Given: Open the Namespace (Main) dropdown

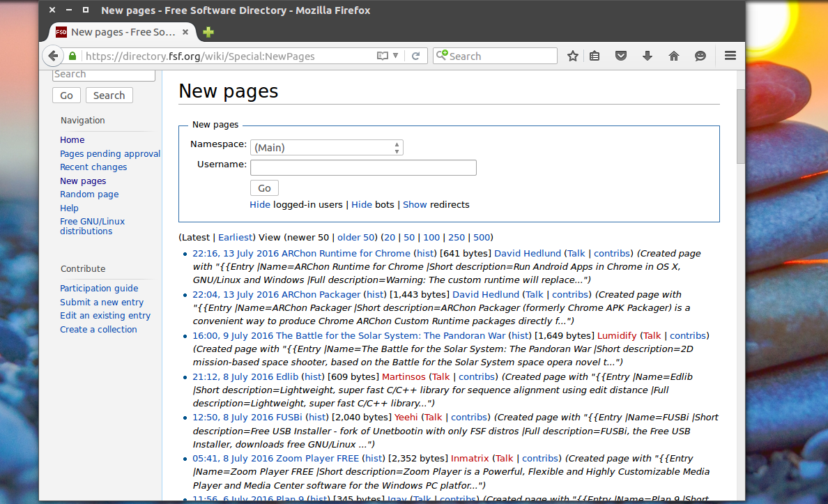Looking at the screenshot, I should click(x=326, y=148).
